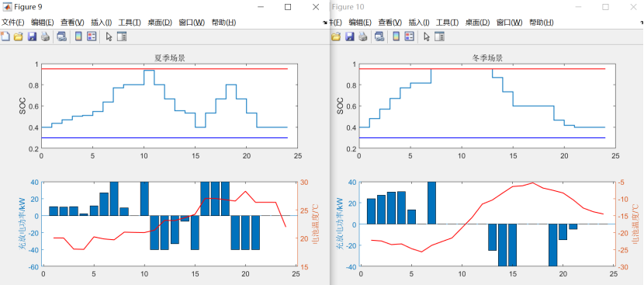Maximize the Figure 9 window
Viewport: 644px width, 285px height.
click(288, 7)
